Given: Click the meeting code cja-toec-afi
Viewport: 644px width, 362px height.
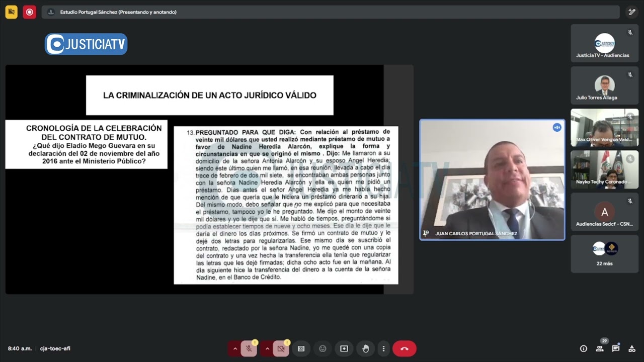Looking at the screenshot, I should (x=55, y=348).
